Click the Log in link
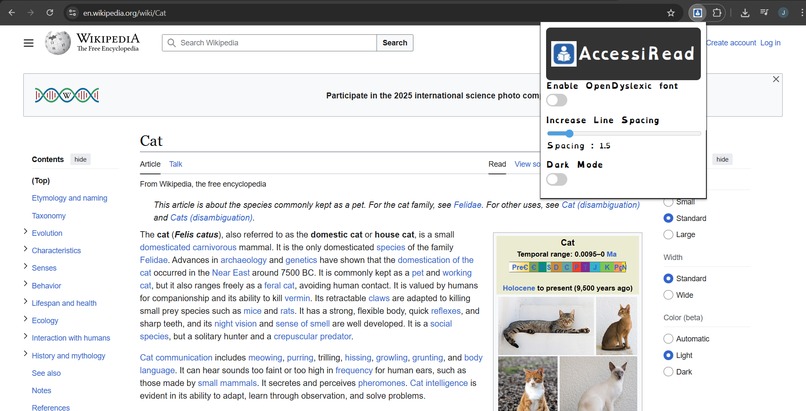The height and width of the screenshot is (411, 806). (x=770, y=43)
